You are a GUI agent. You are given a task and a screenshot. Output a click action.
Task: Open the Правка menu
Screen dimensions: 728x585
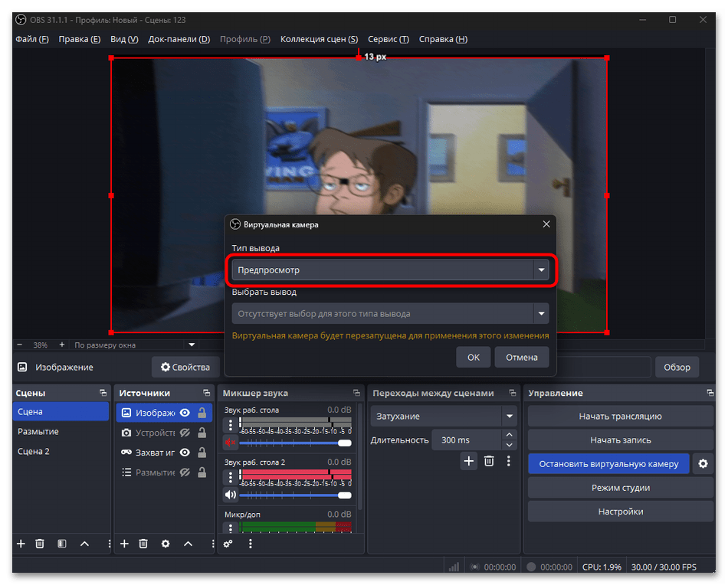[80, 39]
